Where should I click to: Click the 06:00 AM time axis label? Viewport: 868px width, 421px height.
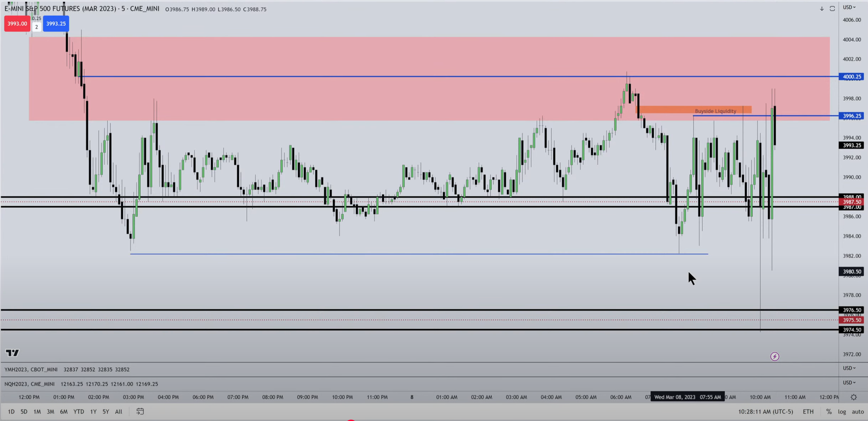(621, 397)
